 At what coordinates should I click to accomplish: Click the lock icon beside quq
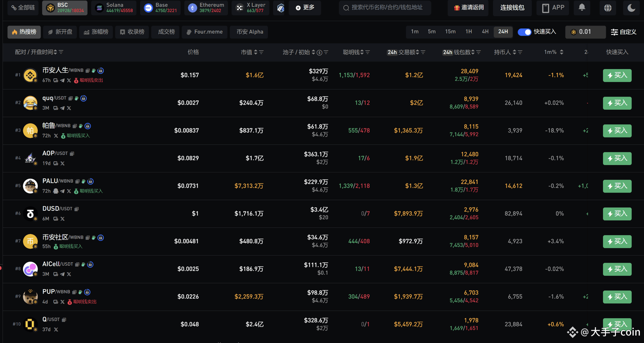(x=83, y=99)
